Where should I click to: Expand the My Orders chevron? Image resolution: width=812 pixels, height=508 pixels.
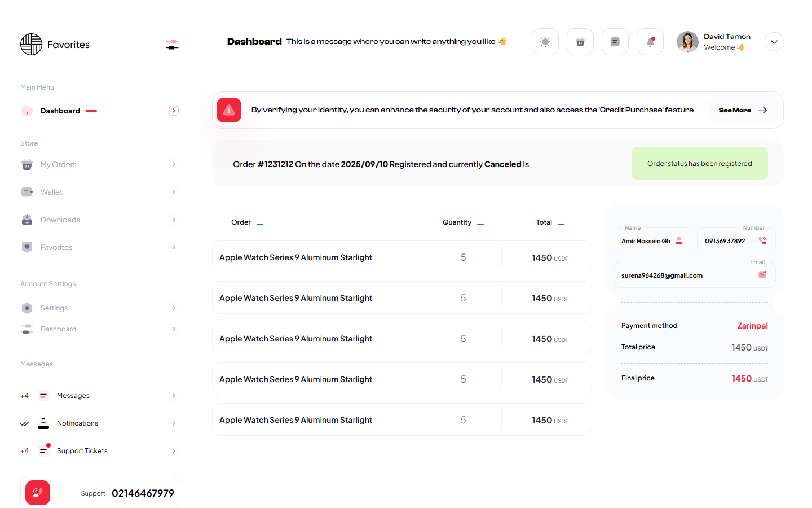(174, 164)
